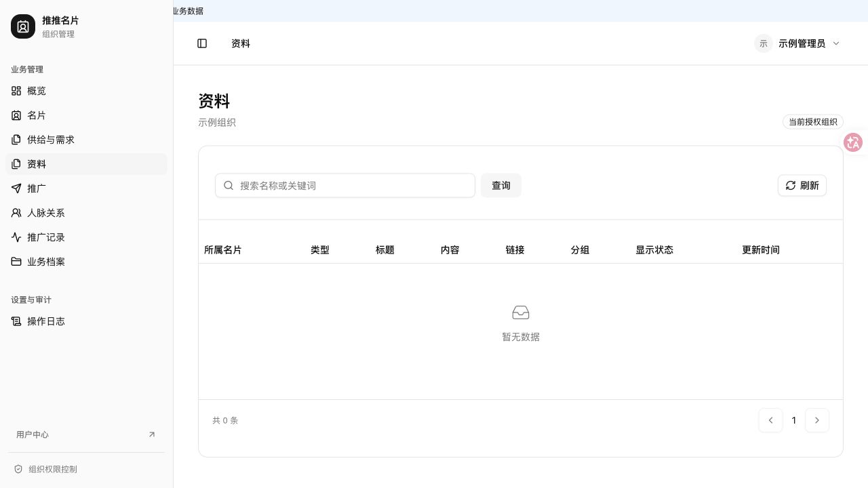Click the 推广记录 activity icon
The height and width of the screenshot is (488, 868).
pos(16,237)
